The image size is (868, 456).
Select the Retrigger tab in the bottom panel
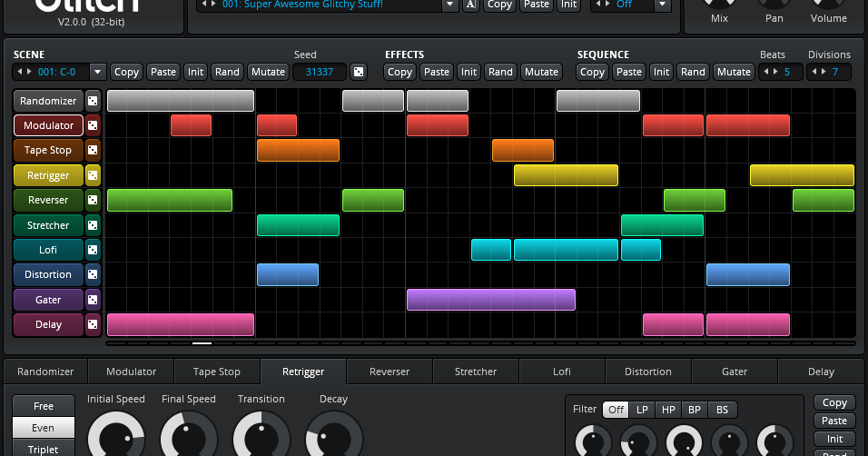coord(303,372)
